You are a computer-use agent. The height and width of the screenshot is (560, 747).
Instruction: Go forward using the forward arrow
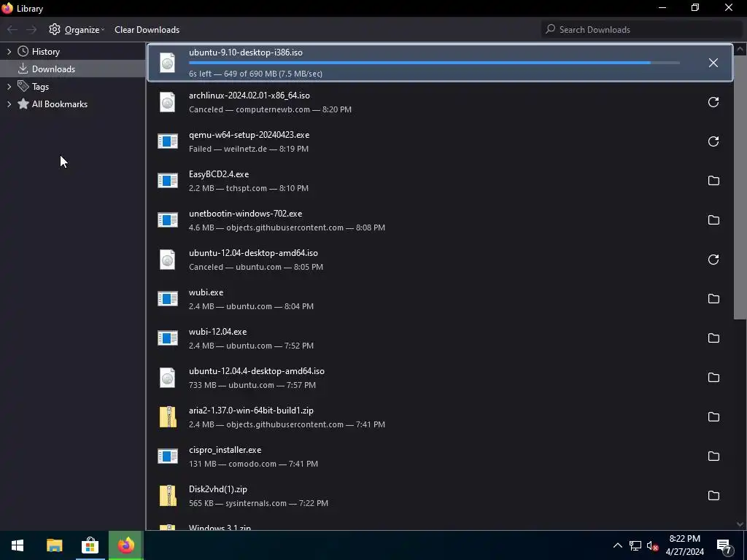[31, 29]
